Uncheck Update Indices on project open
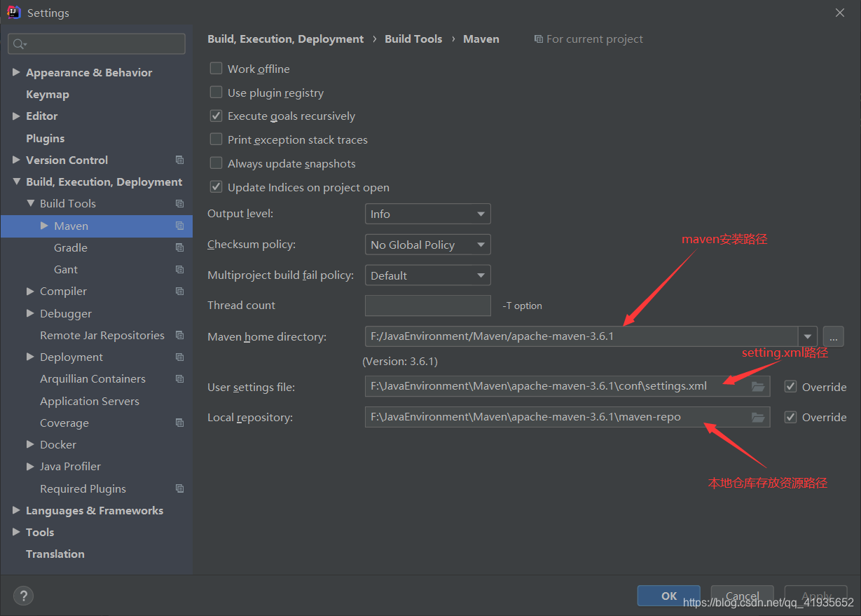The height and width of the screenshot is (616, 861). [x=216, y=187]
